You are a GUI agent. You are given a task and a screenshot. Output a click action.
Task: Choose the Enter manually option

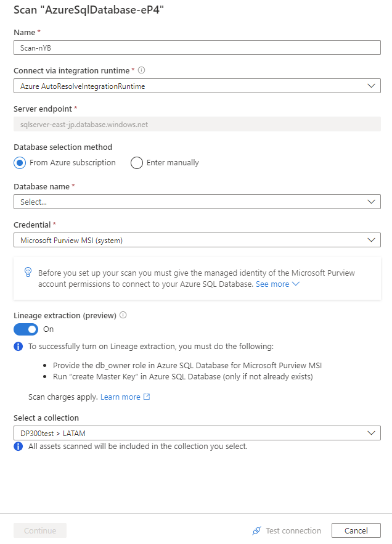[136, 163]
